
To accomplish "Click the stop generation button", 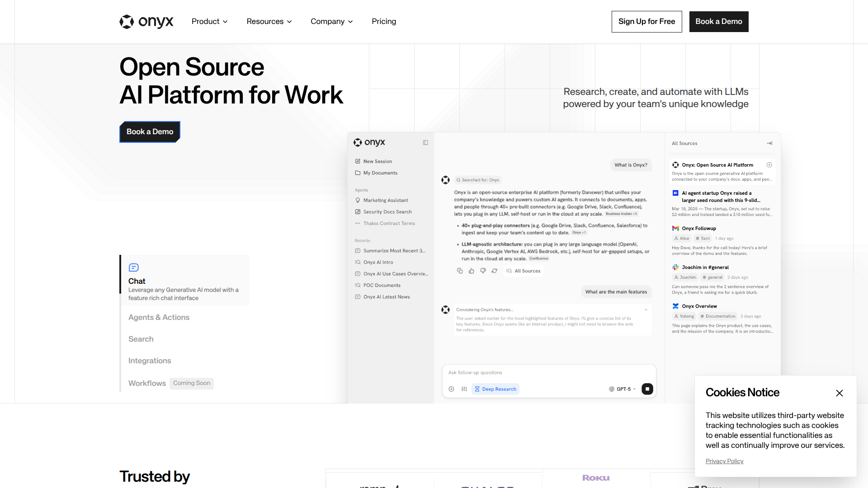I will (647, 389).
